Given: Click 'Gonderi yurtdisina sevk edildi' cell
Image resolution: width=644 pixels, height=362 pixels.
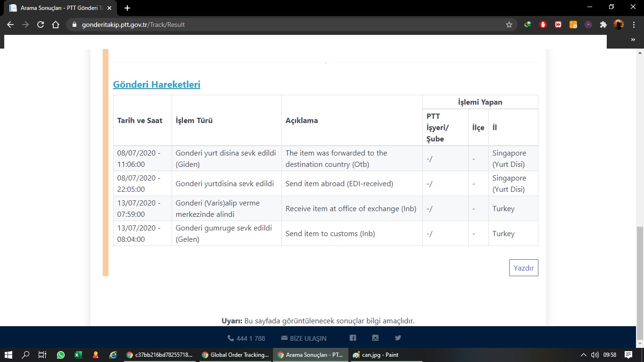Looking at the screenshot, I should [x=227, y=183].
